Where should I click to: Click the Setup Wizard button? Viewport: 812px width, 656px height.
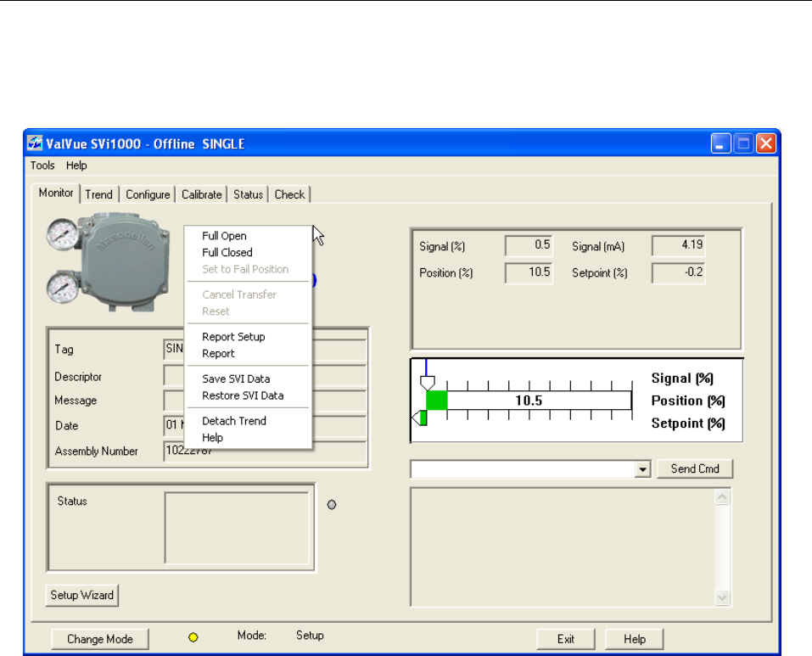pos(81,595)
